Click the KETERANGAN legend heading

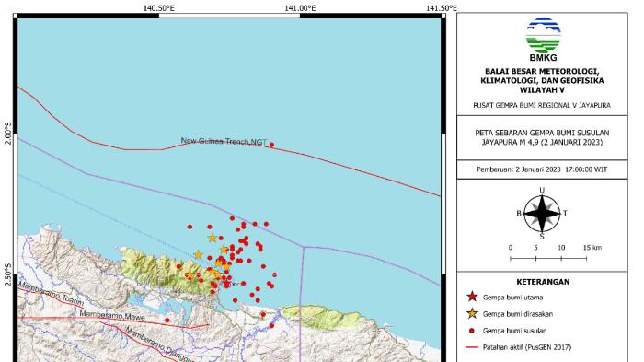coord(543,282)
